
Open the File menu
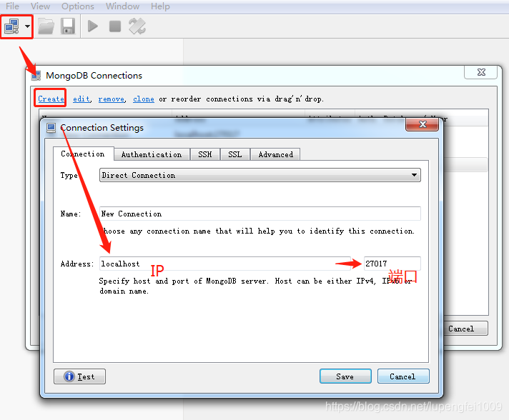coord(12,6)
